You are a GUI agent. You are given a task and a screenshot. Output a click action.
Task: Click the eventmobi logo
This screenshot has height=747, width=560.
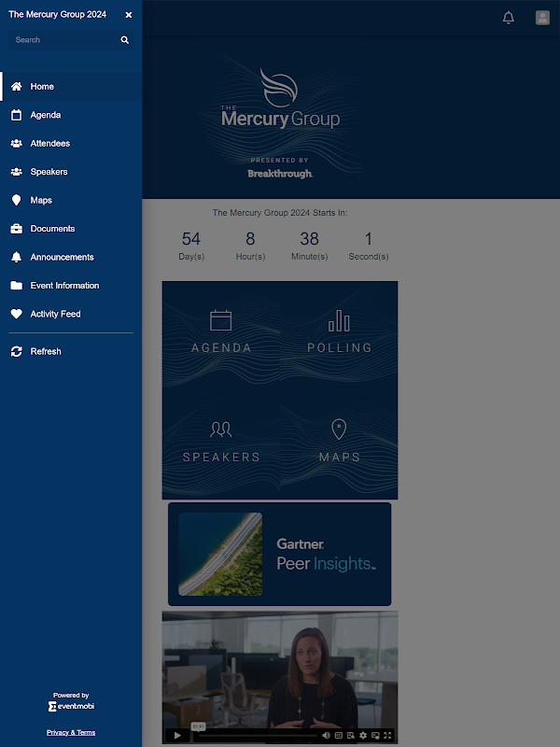click(x=71, y=706)
